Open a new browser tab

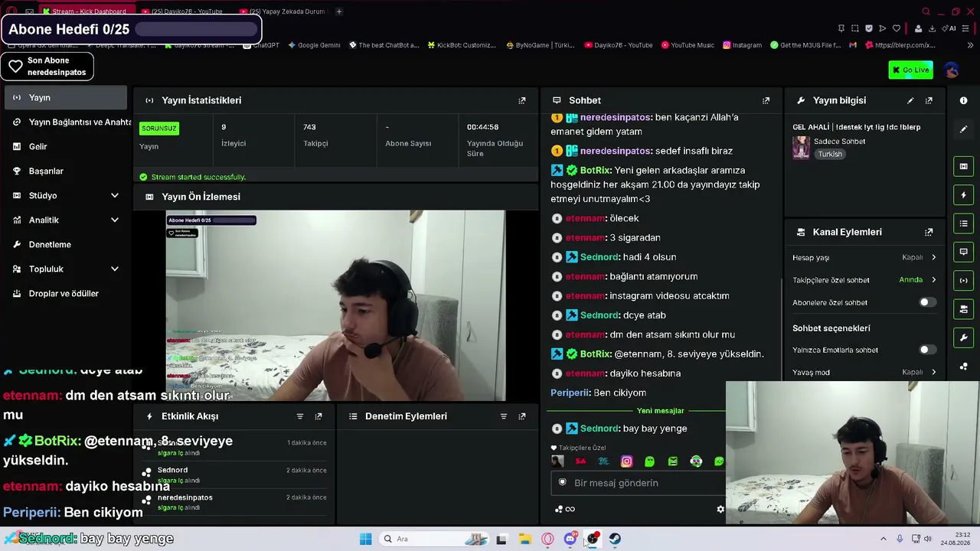click(x=339, y=11)
